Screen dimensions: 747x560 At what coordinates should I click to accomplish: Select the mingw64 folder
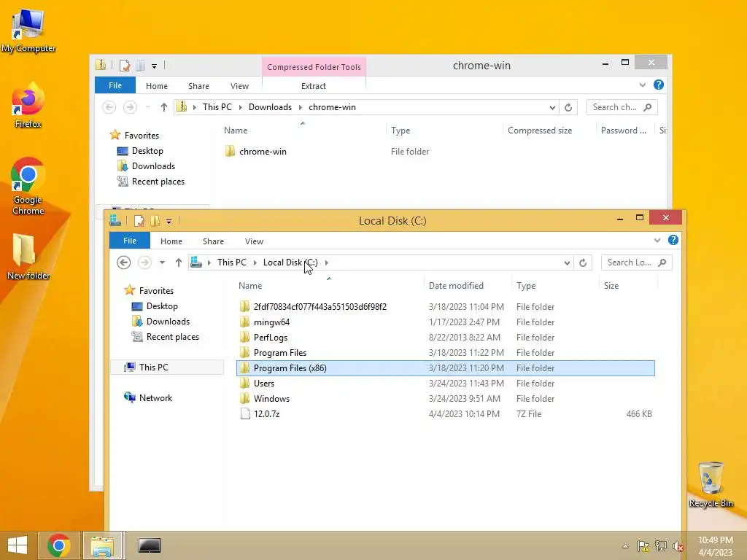(271, 322)
